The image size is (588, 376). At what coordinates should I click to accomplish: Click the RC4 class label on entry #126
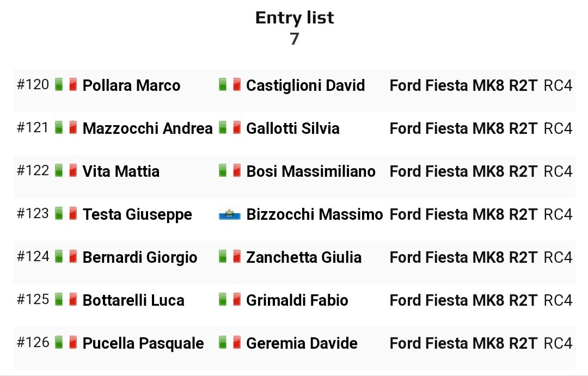[558, 343]
